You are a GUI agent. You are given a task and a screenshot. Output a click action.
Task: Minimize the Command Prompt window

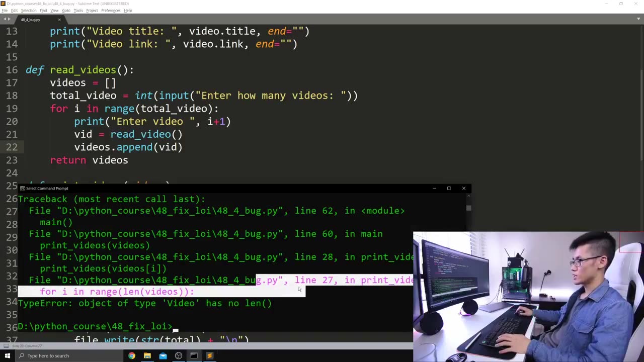coord(434,189)
